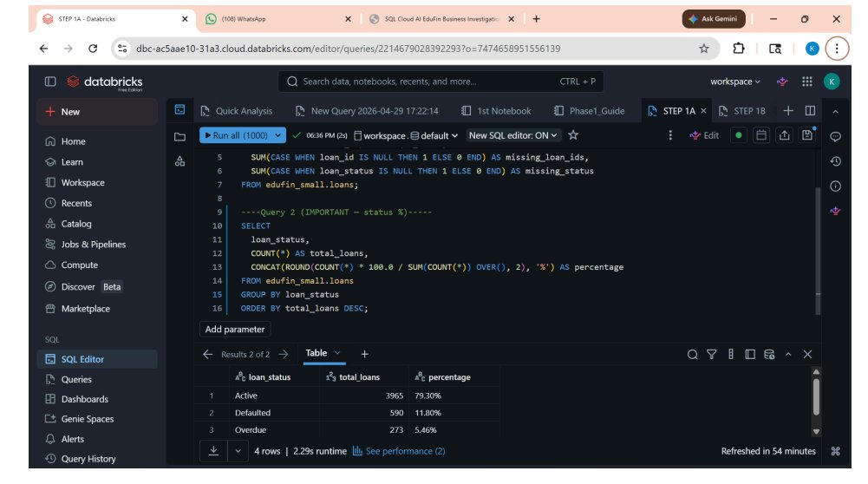Open the Databricks Assistant icon in right rail
Screen dimensions: 868x484
(835, 211)
